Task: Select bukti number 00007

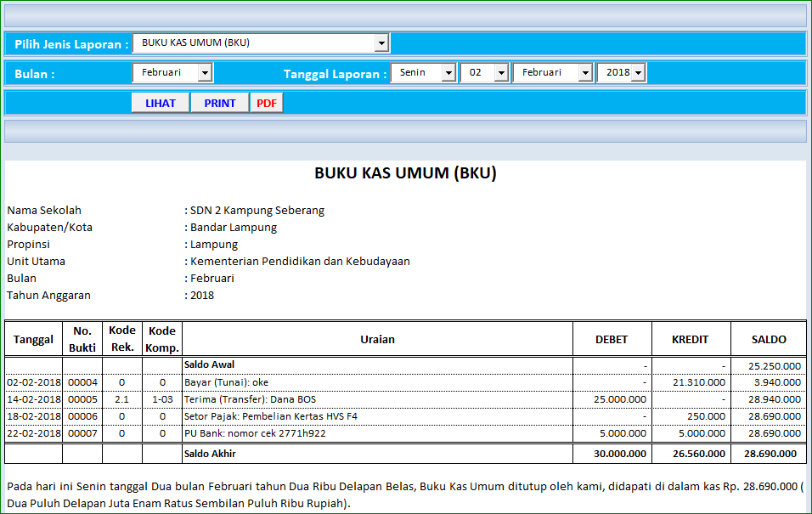Action: click(82, 433)
